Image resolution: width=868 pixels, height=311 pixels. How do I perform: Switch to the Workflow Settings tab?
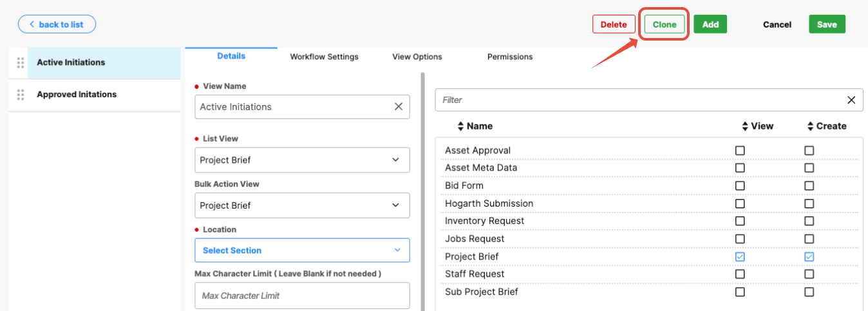click(324, 57)
